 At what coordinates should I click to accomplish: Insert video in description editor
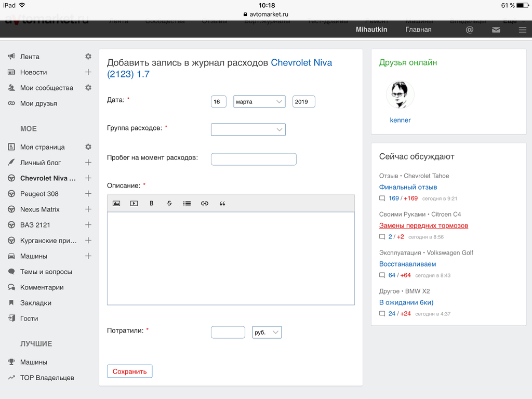click(x=134, y=203)
